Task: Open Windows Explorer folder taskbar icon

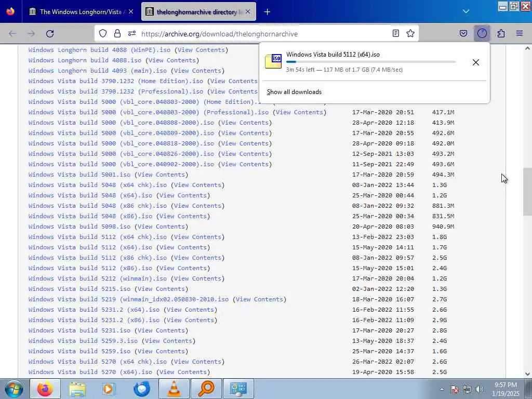Action: point(77,389)
